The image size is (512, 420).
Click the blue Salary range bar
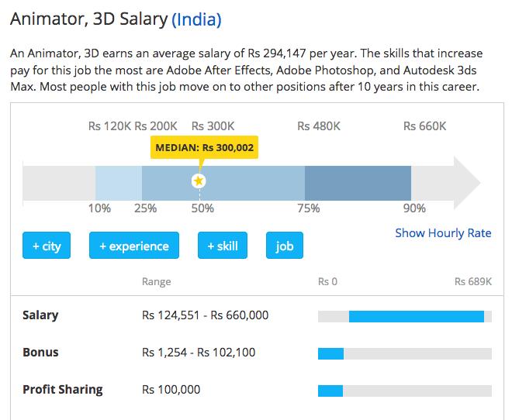(416, 316)
